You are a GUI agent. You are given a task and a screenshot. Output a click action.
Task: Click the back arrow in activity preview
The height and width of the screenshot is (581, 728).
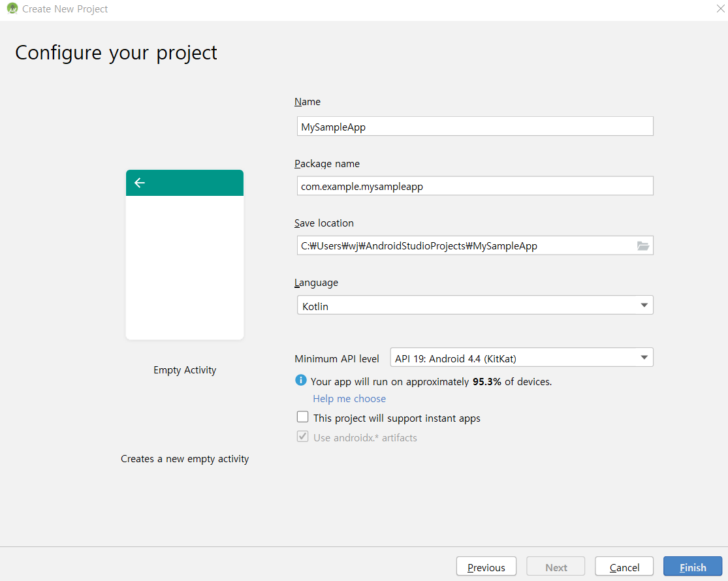coord(140,183)
